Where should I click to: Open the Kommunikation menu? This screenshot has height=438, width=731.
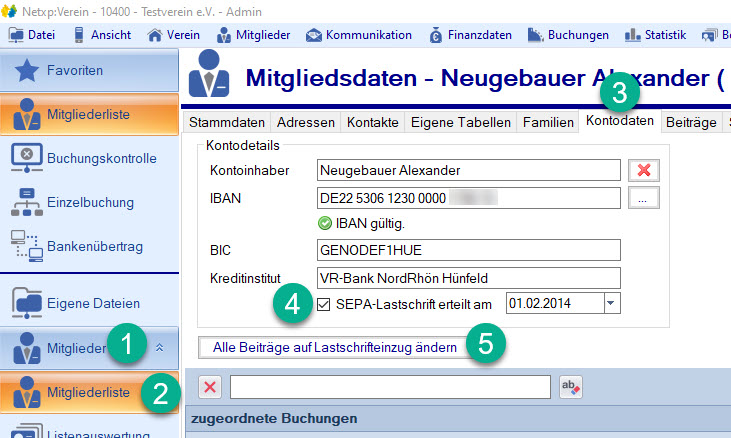(x=359, y=35)
